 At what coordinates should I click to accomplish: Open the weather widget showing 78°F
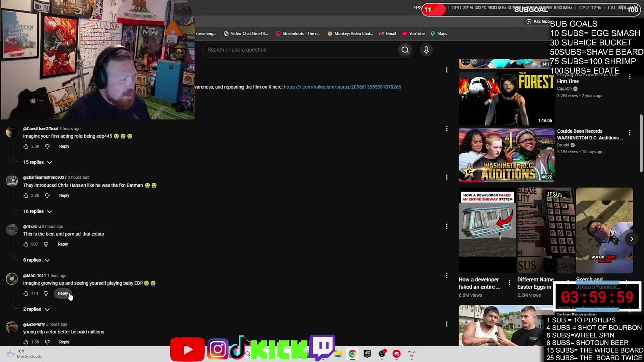(x=24, y=354)
